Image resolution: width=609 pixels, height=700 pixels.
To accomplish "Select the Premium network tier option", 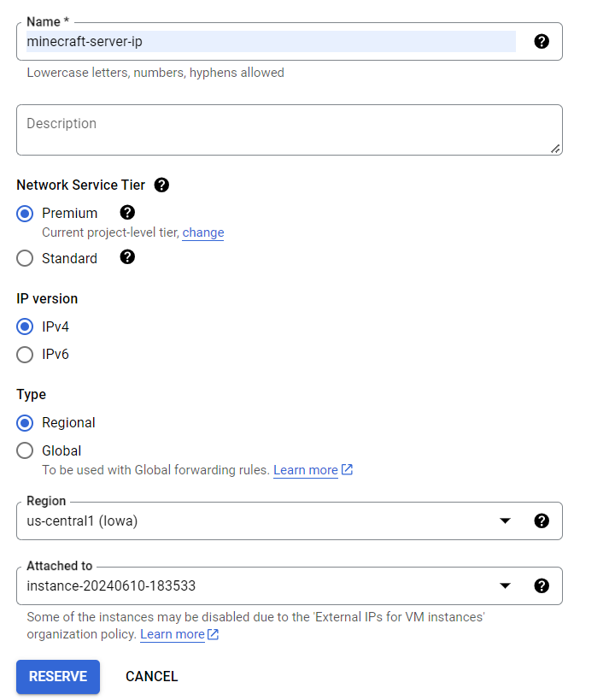I will coord(26,214).
